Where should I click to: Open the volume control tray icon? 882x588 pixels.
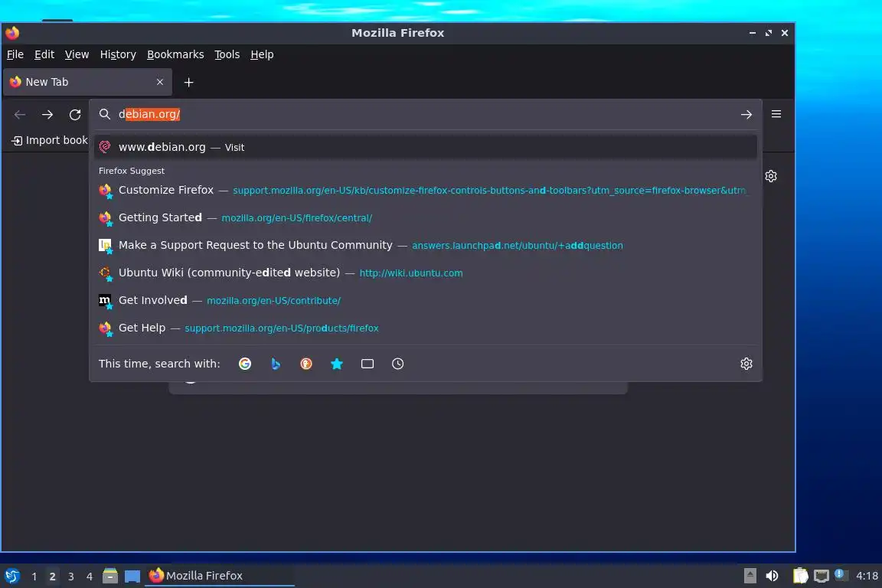[x=772, y=576]
